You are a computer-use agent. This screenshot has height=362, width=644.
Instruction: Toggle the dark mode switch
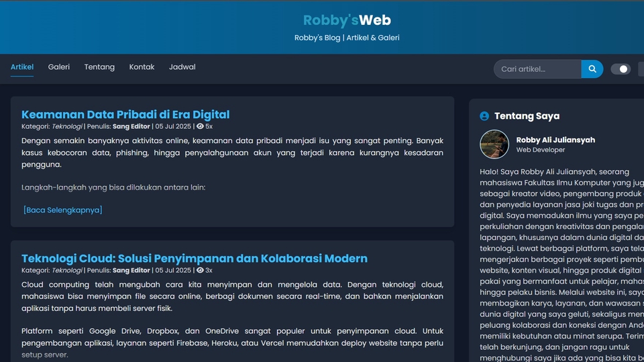(x=620, y=69)
